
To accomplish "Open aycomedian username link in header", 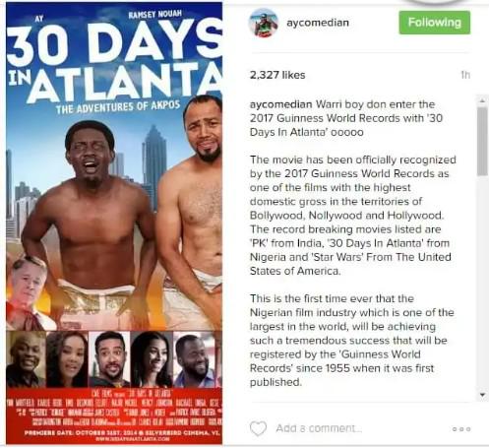I will pyautogui.click(x=318, y=23).
